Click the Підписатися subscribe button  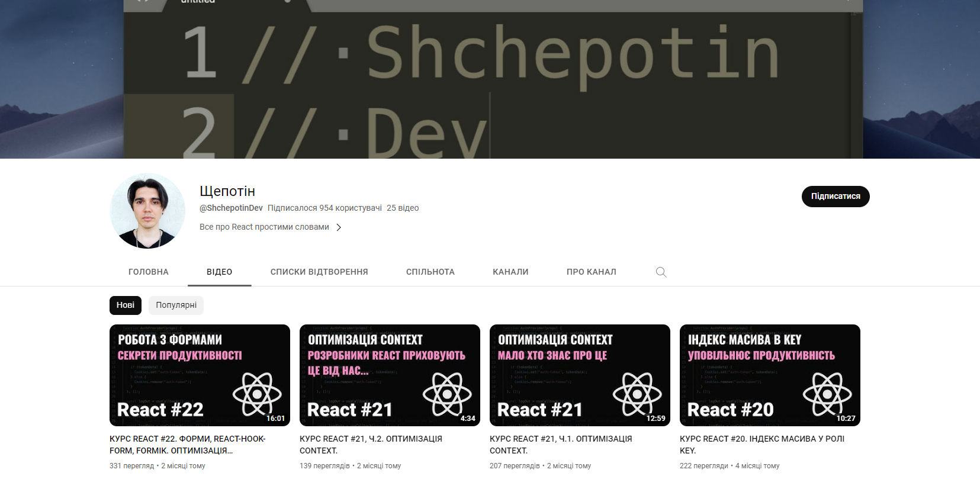pyautogui.click(x=836, y=197)
